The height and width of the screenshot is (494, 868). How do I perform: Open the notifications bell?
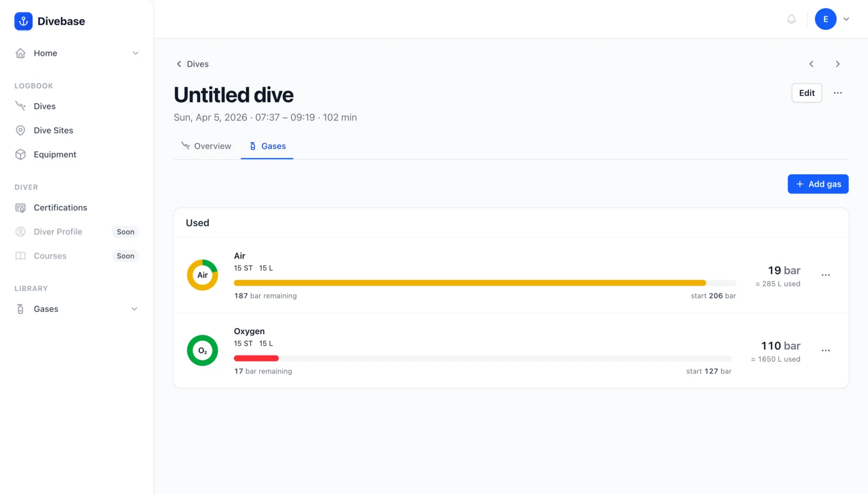coord(792,19)
